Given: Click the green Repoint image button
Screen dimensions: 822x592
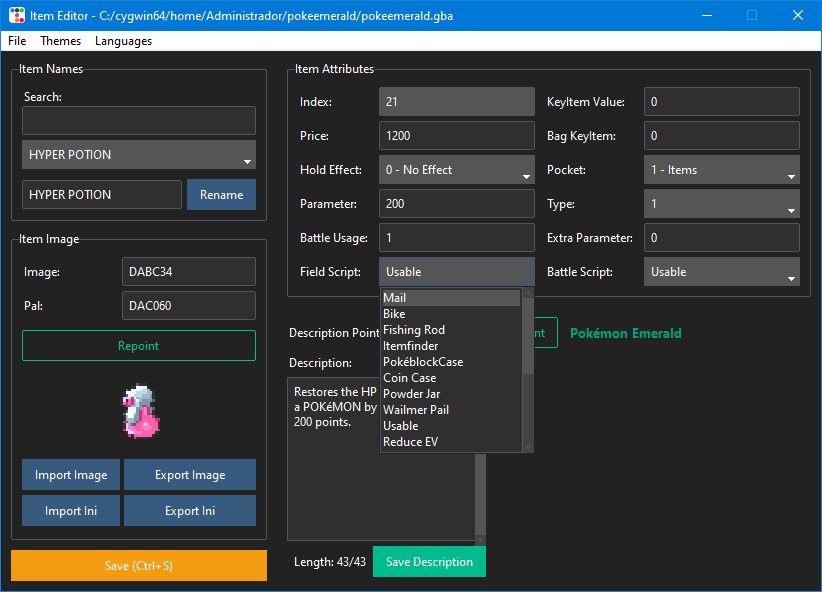Looking at the screenshot, I should 139,346.
